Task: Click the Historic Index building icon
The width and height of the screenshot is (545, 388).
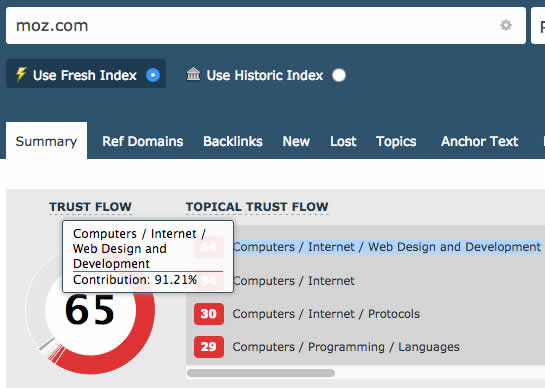Action: click(x=193, y=74)
